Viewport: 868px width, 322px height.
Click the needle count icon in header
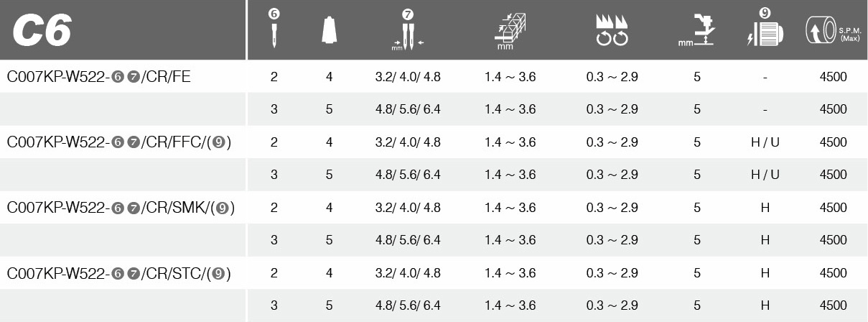(274, 30)
